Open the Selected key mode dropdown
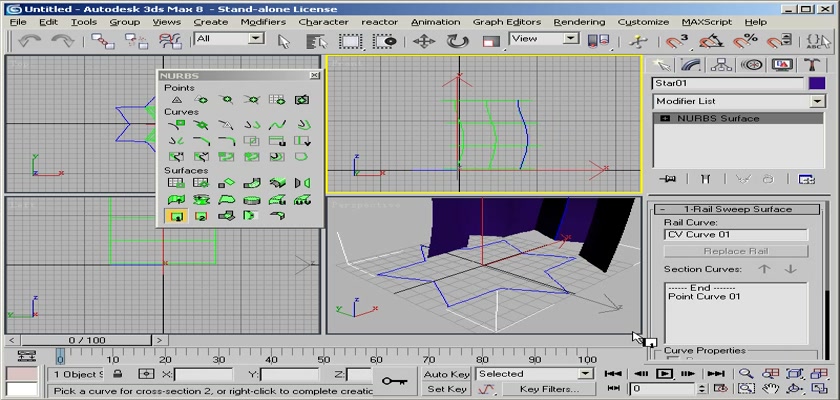Viewport: 840px width, 400px height. (x=586, y=374)
